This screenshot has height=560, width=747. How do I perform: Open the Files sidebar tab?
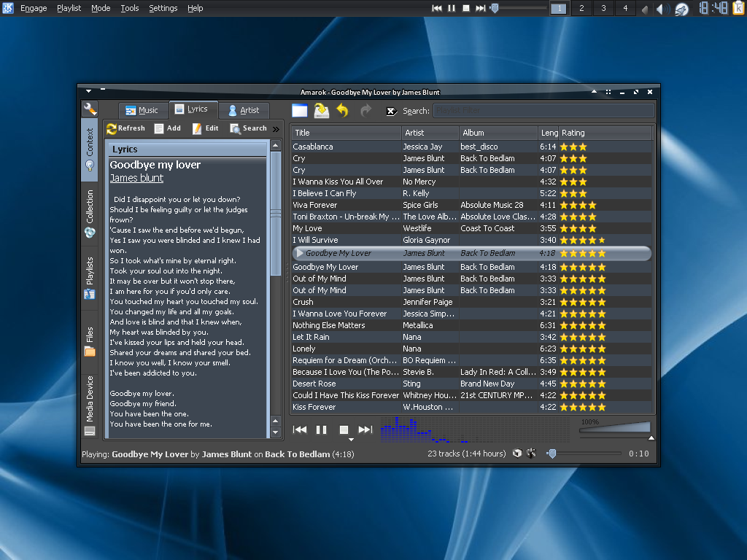(x=90, y=341)
